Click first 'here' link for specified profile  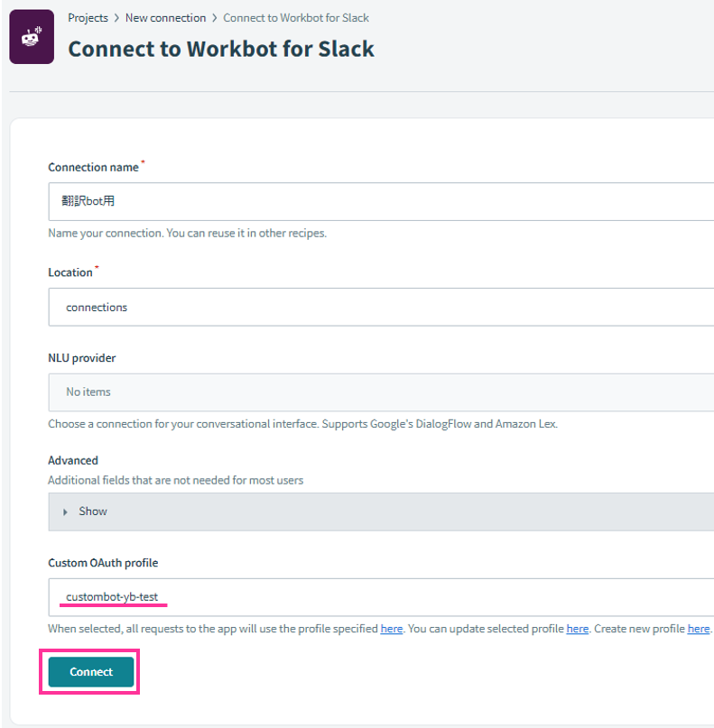392,629
